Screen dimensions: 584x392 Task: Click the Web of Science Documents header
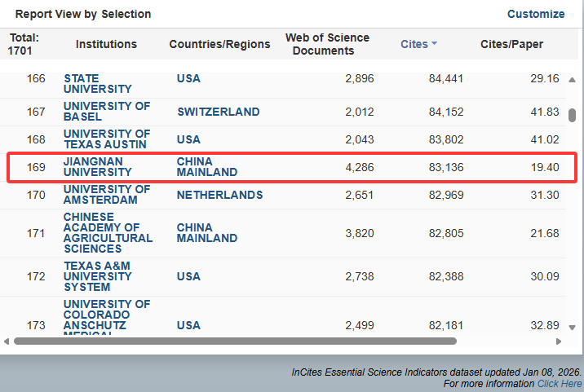pyautogui.click(x=327, y=44)
